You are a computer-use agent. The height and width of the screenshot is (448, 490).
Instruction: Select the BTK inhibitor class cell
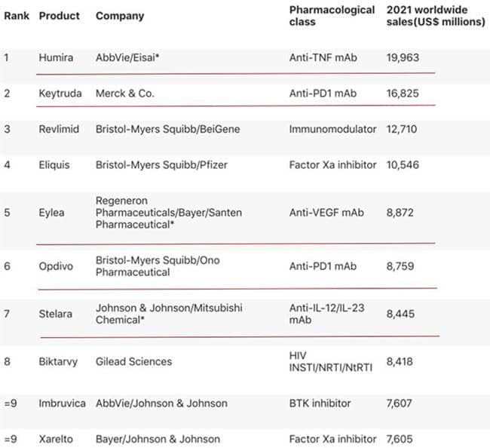(x=322, y=403)
